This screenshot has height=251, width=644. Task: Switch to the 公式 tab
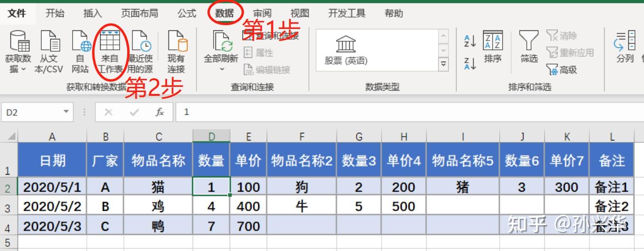187,13
